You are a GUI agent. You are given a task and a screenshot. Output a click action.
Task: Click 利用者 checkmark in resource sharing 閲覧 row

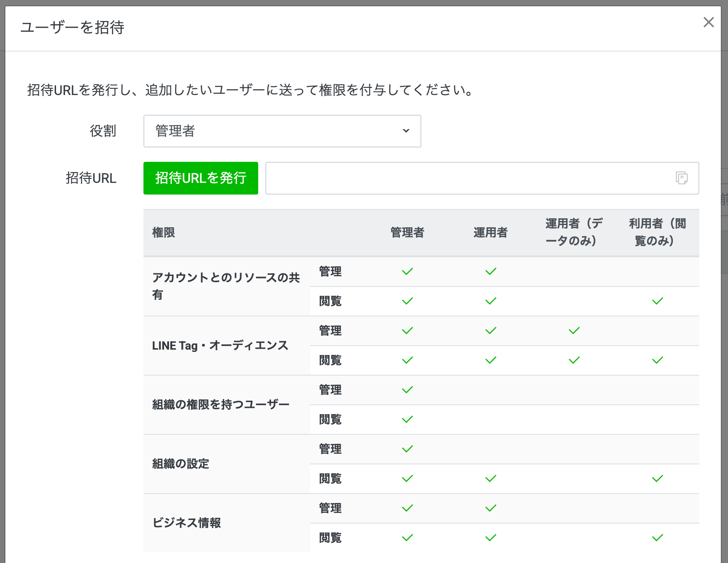(657, 301)
